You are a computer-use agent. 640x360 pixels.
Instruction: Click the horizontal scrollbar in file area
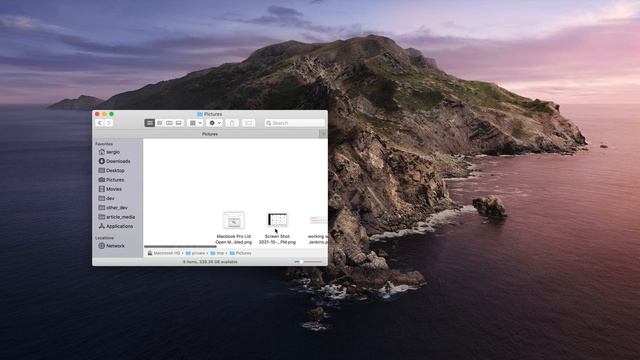[x=180, y=247]
